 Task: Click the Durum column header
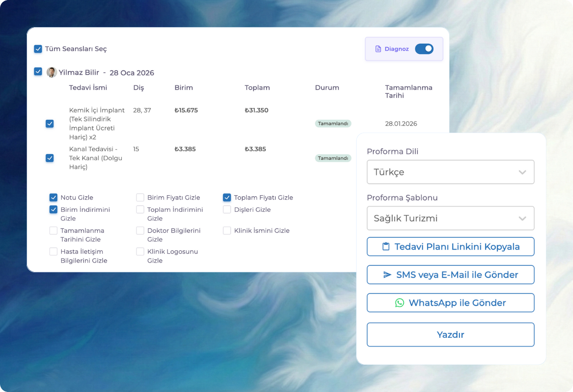pyautogui.click(x=327, y=88)
